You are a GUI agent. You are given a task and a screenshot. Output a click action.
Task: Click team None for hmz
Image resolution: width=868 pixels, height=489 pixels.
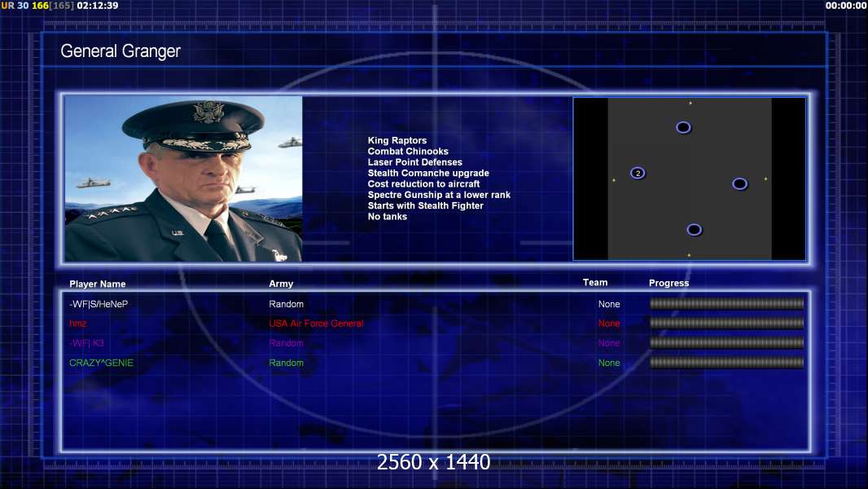(609, 324)
